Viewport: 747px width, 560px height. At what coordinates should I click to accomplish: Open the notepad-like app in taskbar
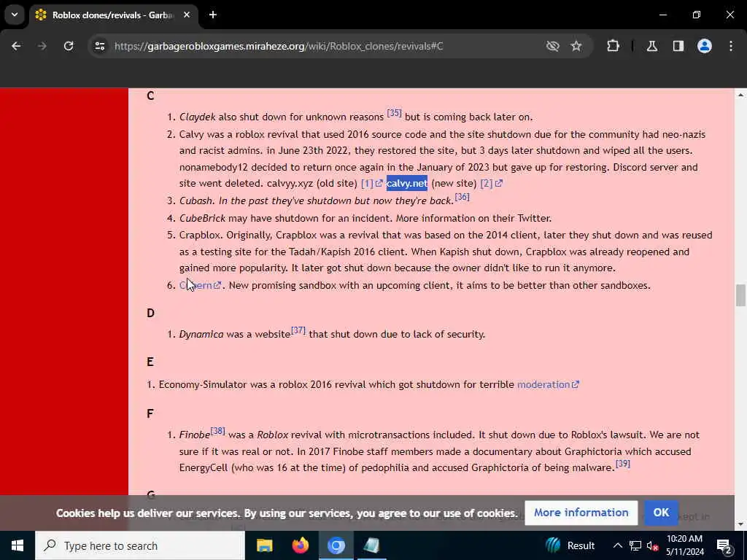(x=371, y=545)
